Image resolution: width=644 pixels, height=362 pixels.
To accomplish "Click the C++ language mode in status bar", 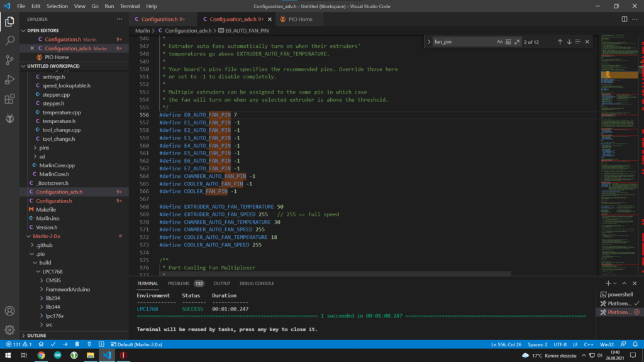I will pos(589,344).
